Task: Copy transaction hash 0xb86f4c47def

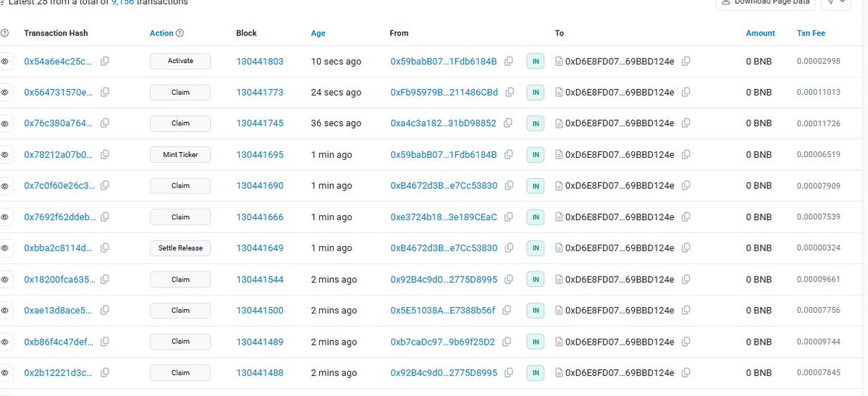Action: coord(105,341)
